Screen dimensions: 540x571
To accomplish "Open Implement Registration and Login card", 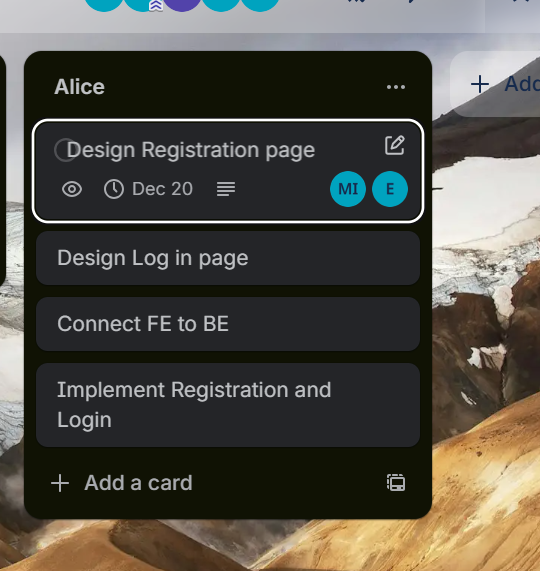I will (228, 405).
